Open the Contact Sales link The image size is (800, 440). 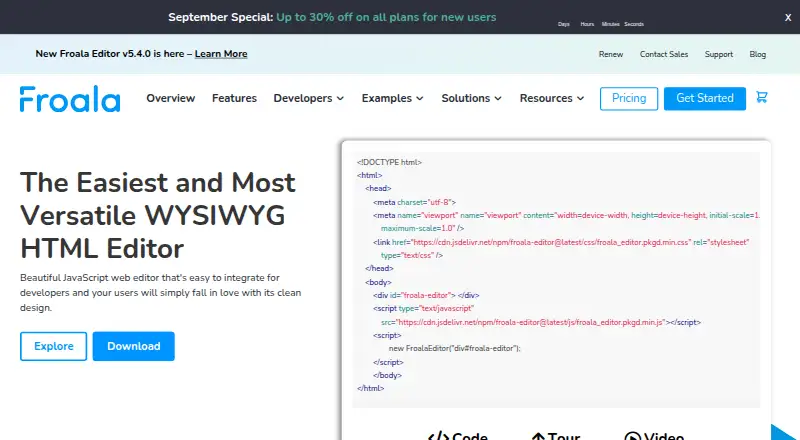point(664,54)
